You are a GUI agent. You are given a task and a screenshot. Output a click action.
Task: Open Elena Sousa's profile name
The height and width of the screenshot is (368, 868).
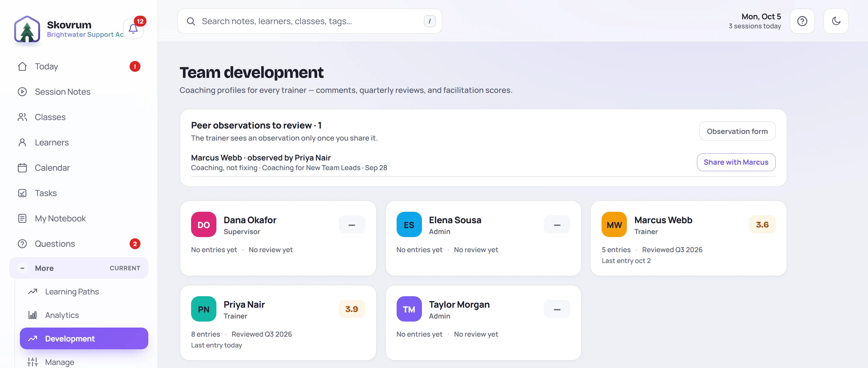(x=455, y=220)
